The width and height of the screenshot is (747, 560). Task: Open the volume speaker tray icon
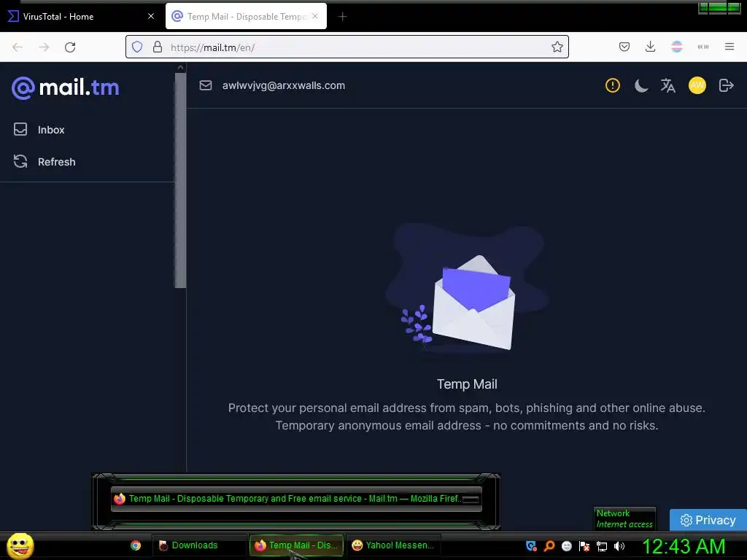[x=619, y=546]
